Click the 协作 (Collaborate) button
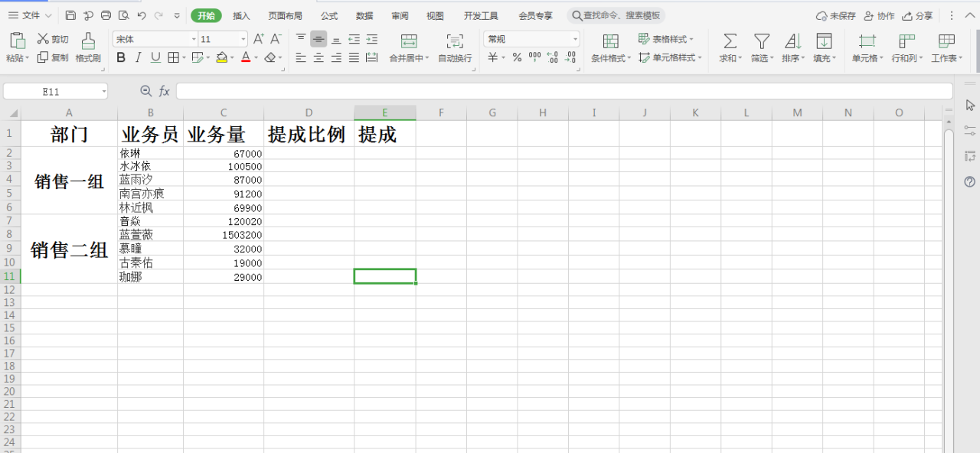Screen dimensions: 980x453 (x=879, y=15)
